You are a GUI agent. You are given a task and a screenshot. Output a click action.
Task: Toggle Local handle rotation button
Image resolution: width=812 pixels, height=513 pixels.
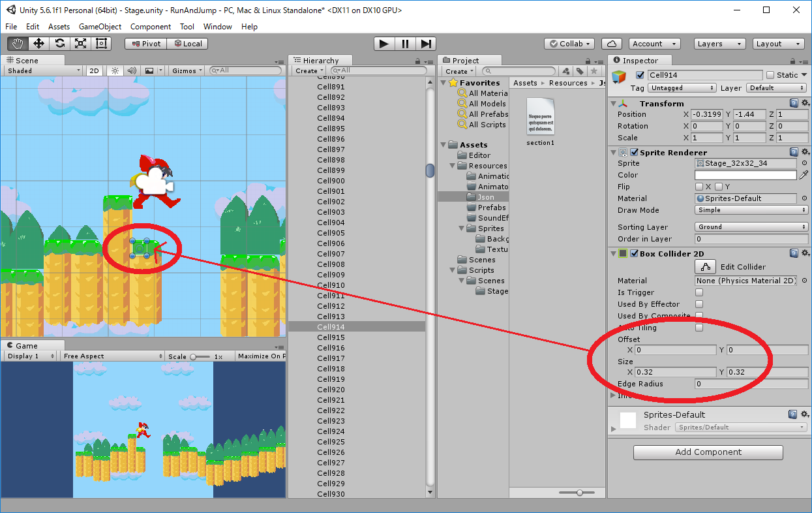(x=187, y=44)
